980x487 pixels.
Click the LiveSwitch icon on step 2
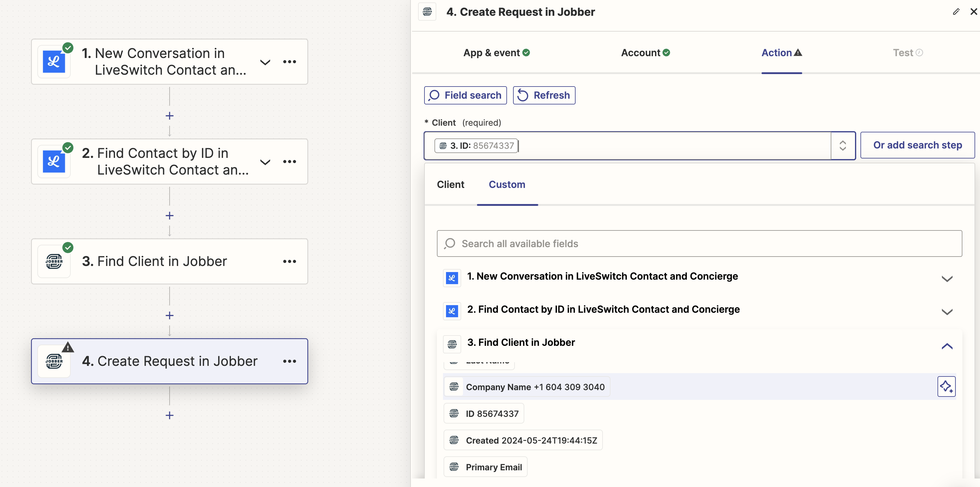pos(54,162)
